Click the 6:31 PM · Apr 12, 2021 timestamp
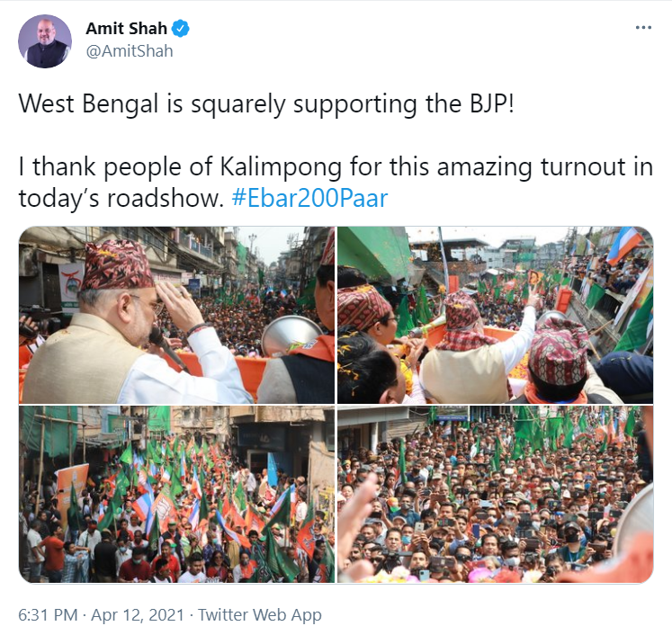Image resolution: width=672 pixels, height=635 pixels. click(101, 615)
